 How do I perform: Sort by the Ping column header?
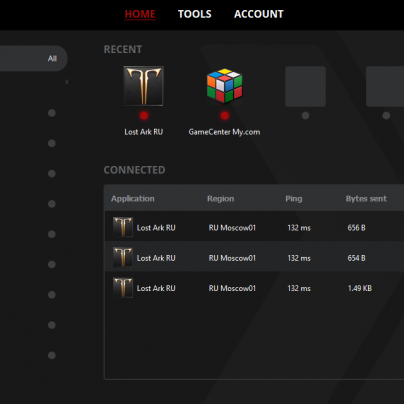click(x=294, y=199)
